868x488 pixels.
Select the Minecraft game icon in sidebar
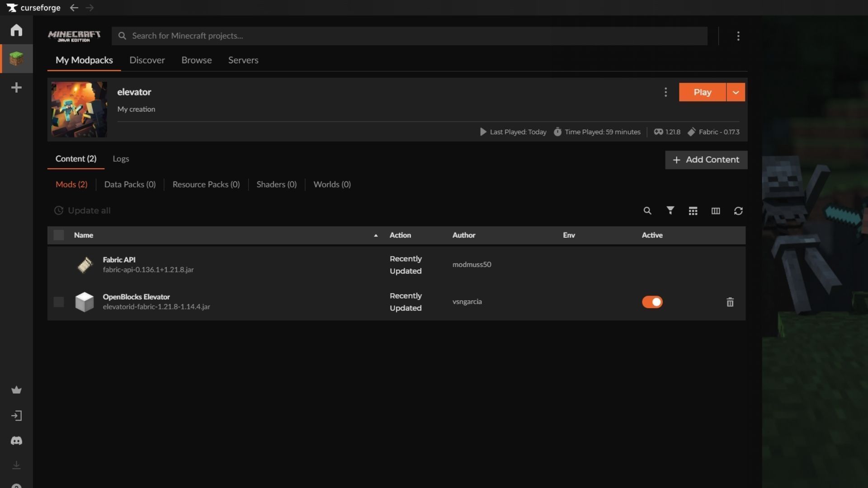(x=16, y=59)
